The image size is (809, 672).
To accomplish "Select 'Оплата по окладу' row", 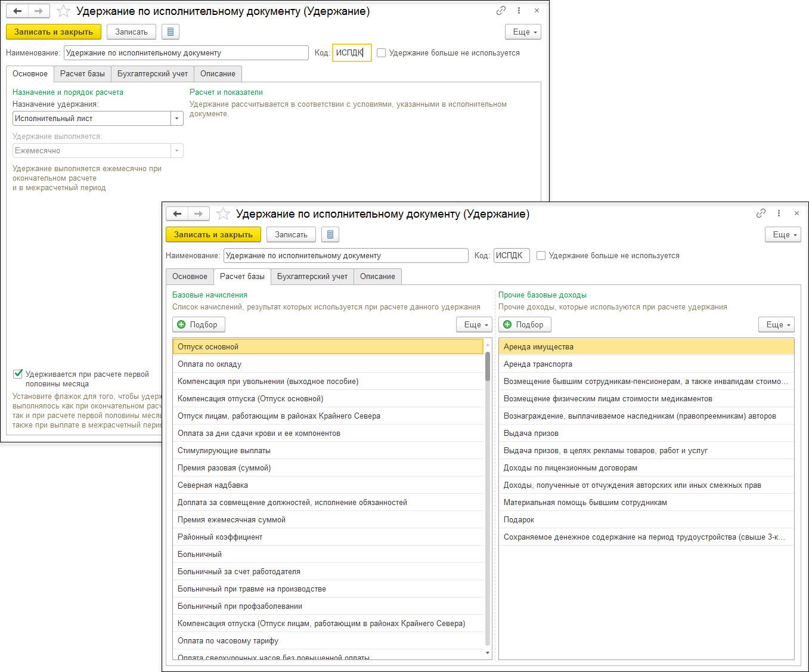I will coord(328,364).
